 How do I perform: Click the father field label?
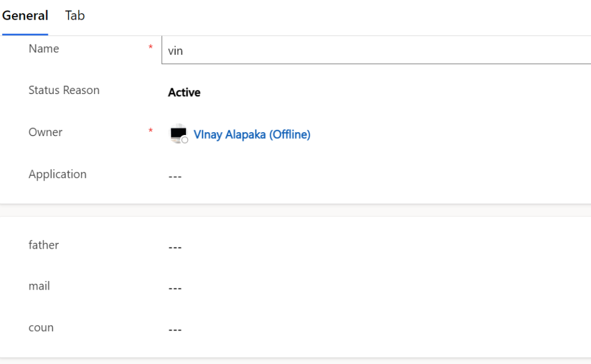pos(44,245)
